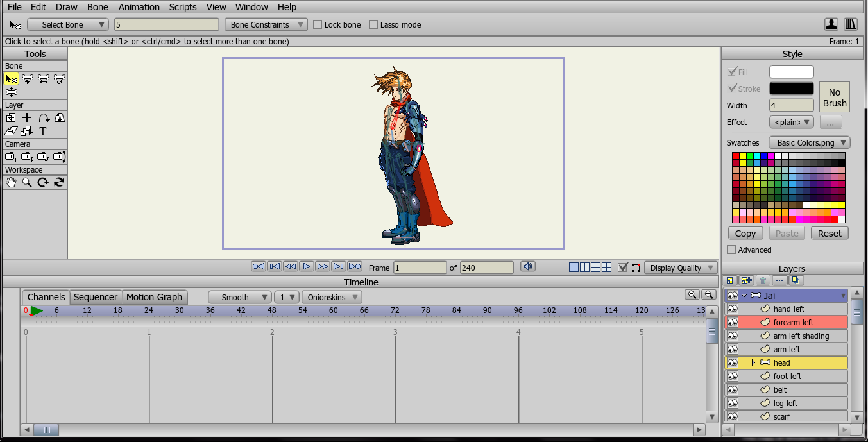Viewport: 868px width, 442px height.
Task: Enable the Lasso mode checkbox
Action: (373, 24)
